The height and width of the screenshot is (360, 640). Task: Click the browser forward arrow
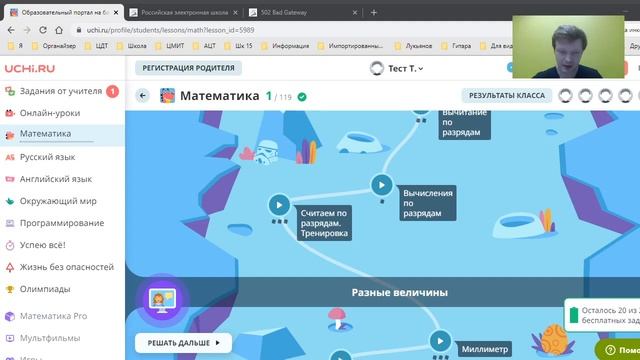(x=27, y=30)
